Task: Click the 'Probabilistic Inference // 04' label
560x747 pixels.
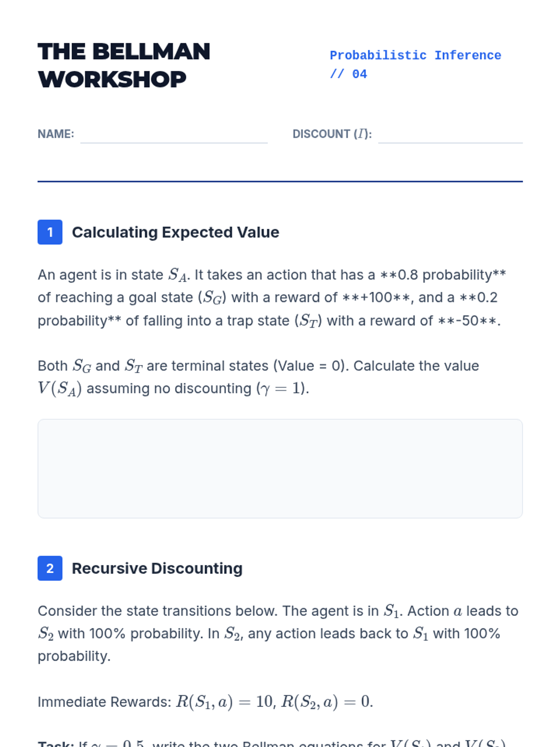Action: click(x=415, y=64)
